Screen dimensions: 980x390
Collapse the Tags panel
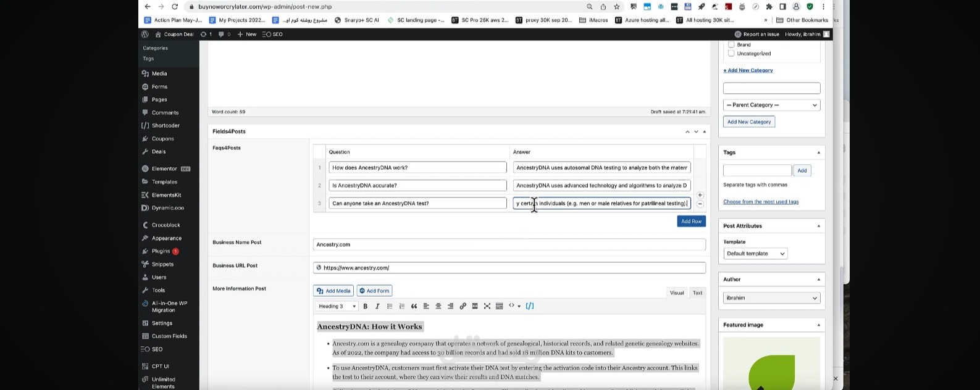coord(819,152)
